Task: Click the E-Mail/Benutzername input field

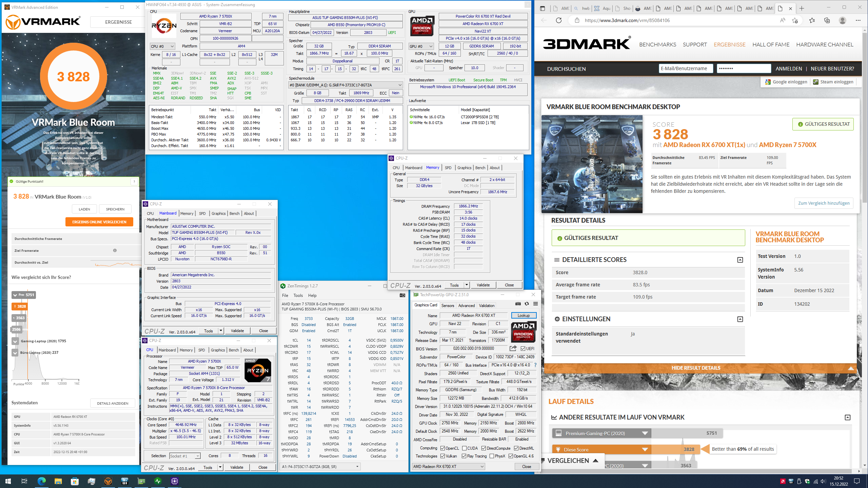Action: 686,69
